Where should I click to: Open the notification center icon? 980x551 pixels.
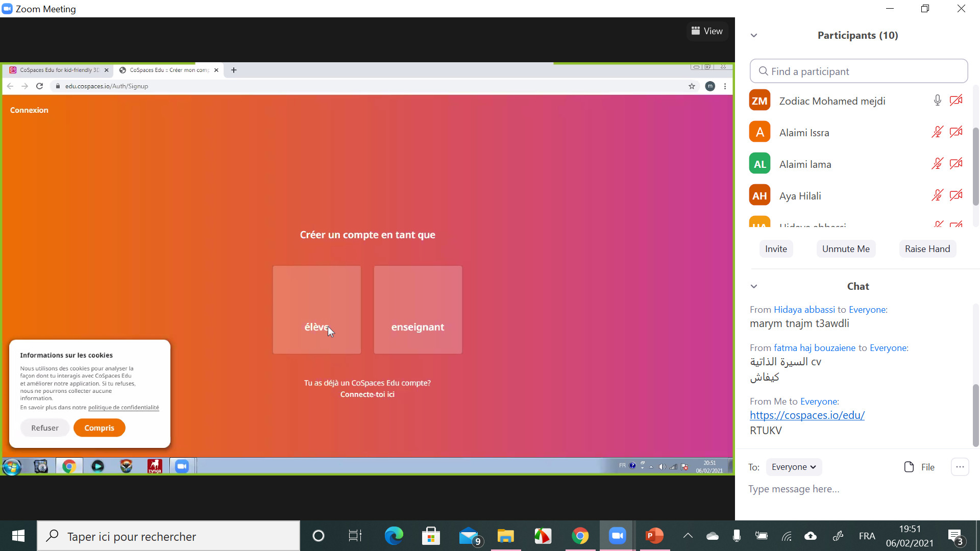(x=955, y=536)
